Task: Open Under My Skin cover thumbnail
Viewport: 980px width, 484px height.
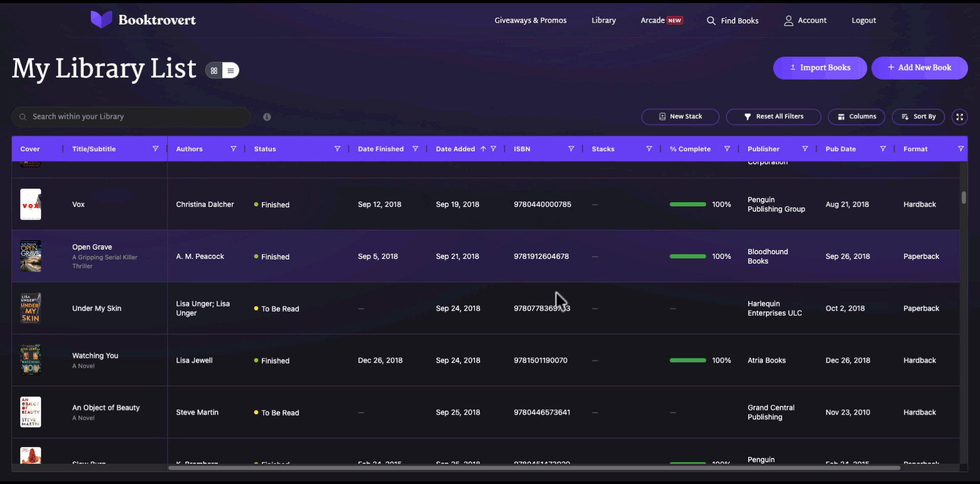Action: [x=31, y=308]
